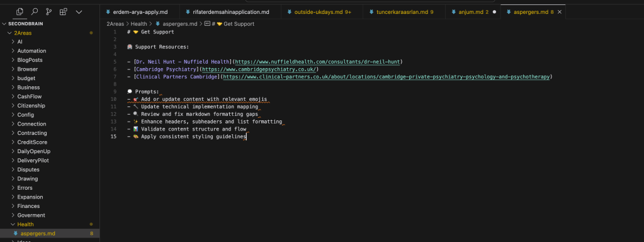Collapse the 2Areas folder
This screenshot has width=644, height=242.
23,33
